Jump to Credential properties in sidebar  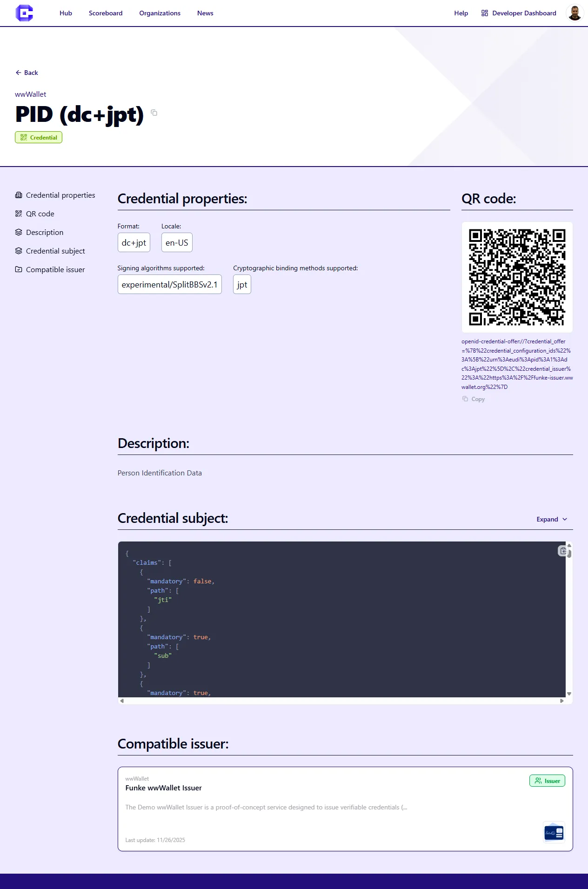55,195
